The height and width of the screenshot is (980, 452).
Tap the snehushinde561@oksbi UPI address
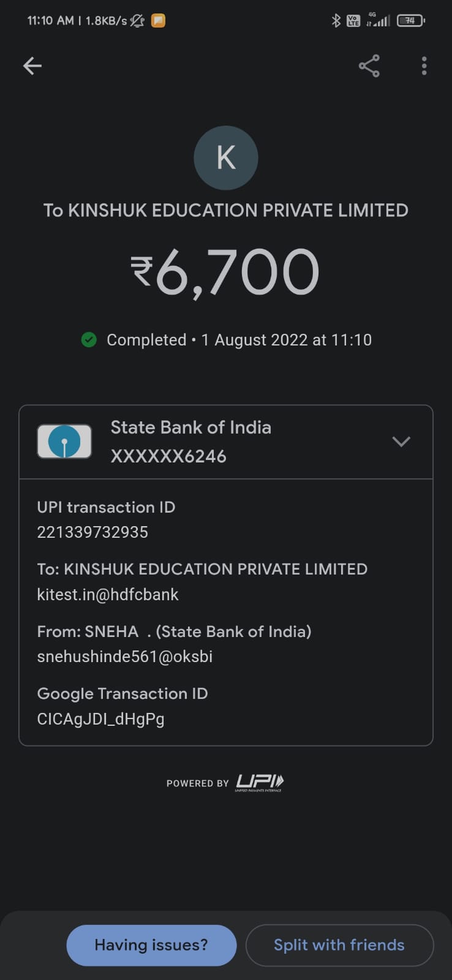coord(125,657)
